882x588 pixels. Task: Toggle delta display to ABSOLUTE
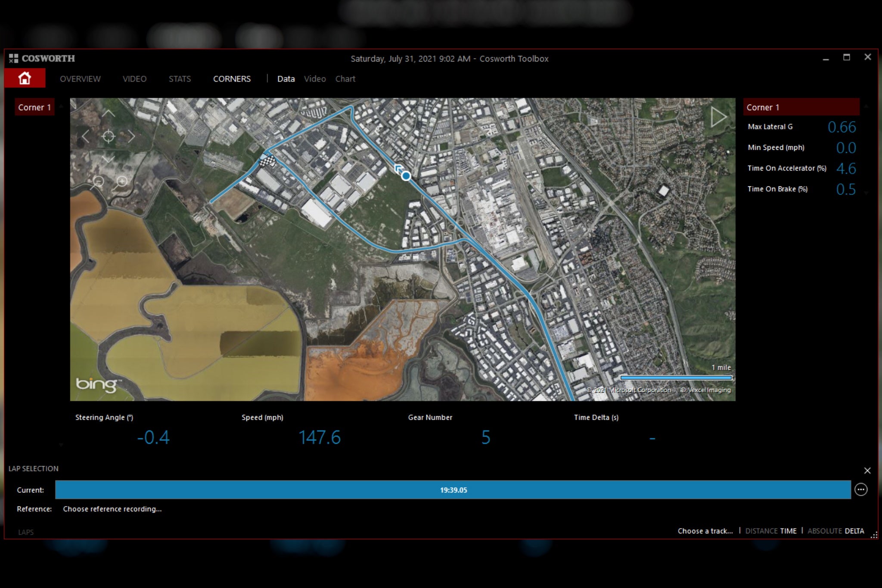[x=824, y=531]
